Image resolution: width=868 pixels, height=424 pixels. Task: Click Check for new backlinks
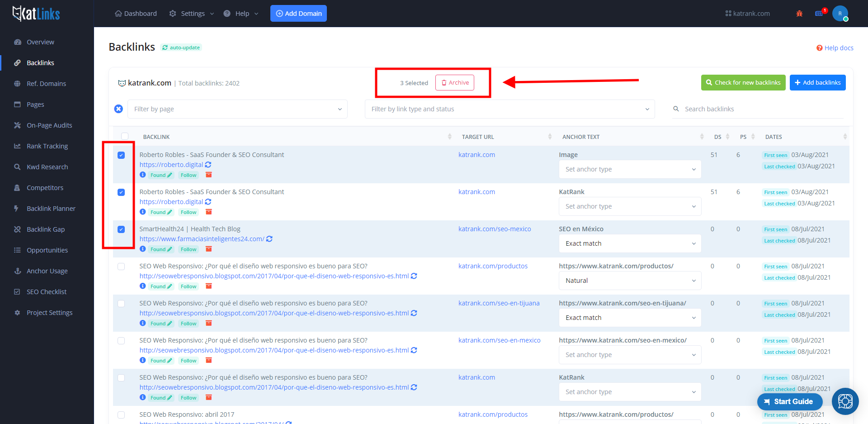[x=743, y=83]
